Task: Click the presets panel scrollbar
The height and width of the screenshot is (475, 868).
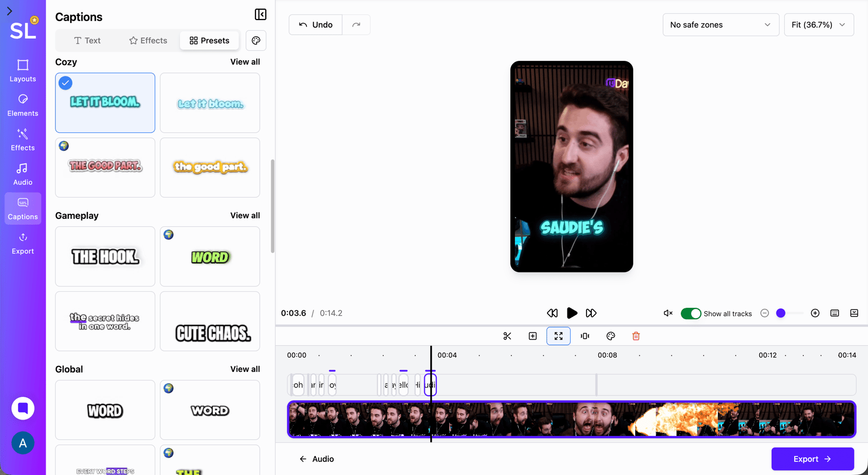Action: click(x=272, y=206)
